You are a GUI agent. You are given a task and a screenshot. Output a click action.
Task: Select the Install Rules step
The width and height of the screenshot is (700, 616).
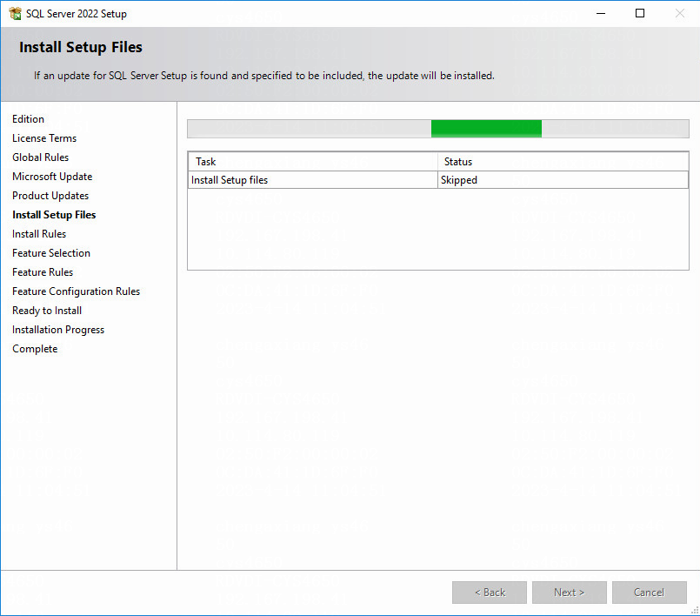(39, 234)
